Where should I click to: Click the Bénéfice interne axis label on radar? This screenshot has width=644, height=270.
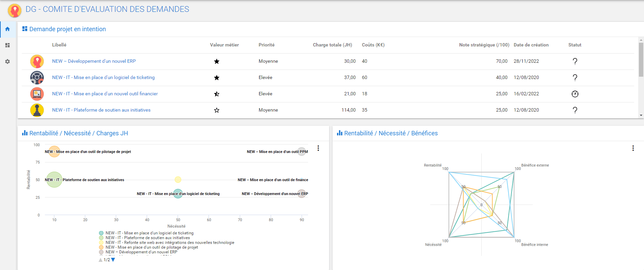535,245
